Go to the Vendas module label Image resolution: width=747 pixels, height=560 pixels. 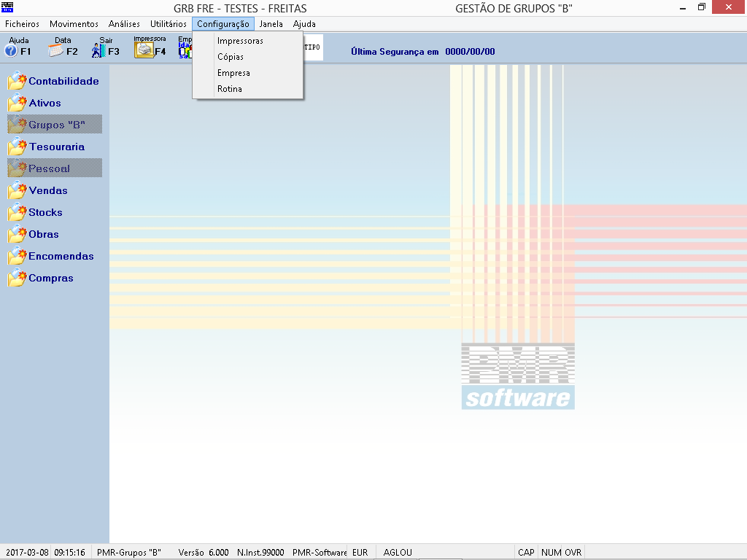tap(48, 190)
